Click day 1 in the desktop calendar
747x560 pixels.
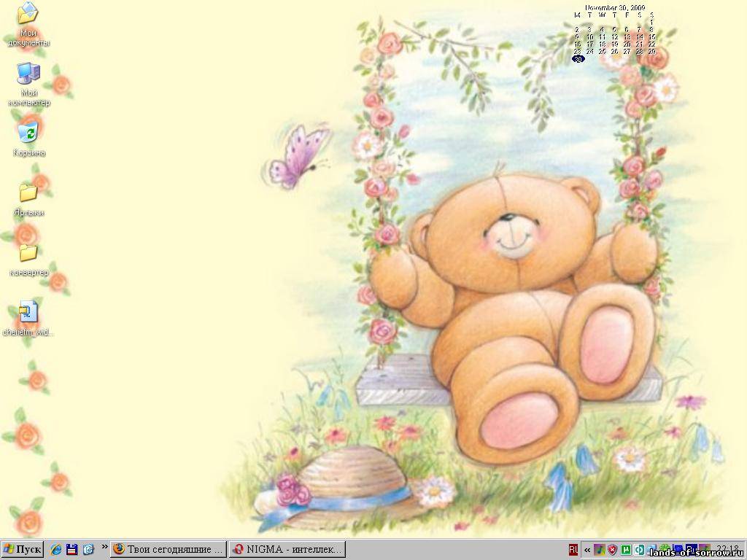pos(651,22)
